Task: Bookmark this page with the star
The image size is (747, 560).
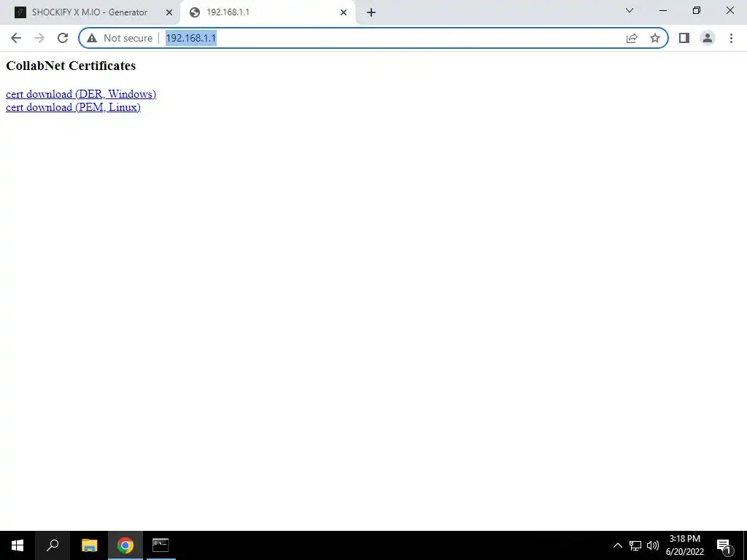Action: point(655,38)
